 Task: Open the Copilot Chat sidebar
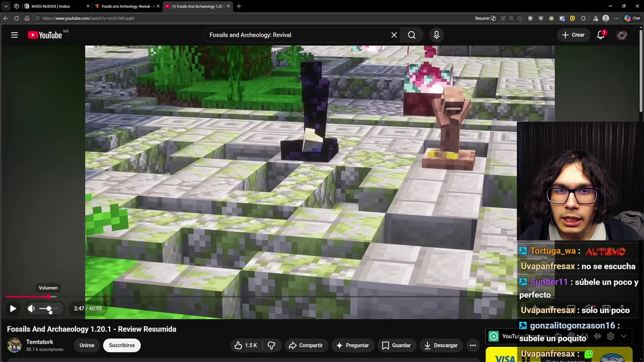[632, 18]
